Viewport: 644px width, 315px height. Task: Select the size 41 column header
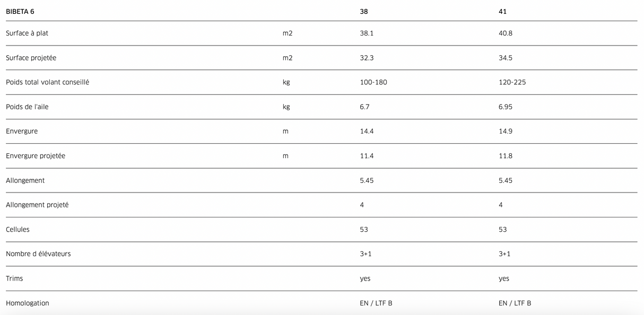pyautogui.click(x=503, y=11)
